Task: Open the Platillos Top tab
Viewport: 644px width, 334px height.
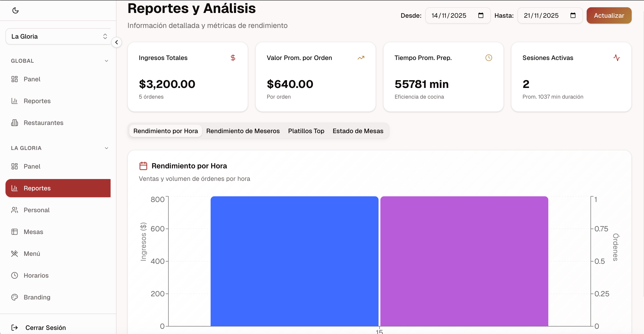Action: [x=306, y=131]
